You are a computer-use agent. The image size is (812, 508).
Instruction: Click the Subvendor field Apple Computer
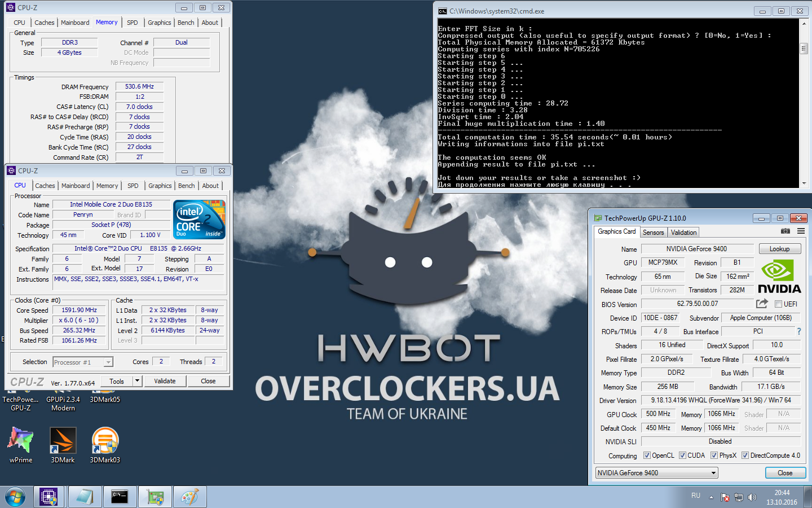click(x=761, y=318)
